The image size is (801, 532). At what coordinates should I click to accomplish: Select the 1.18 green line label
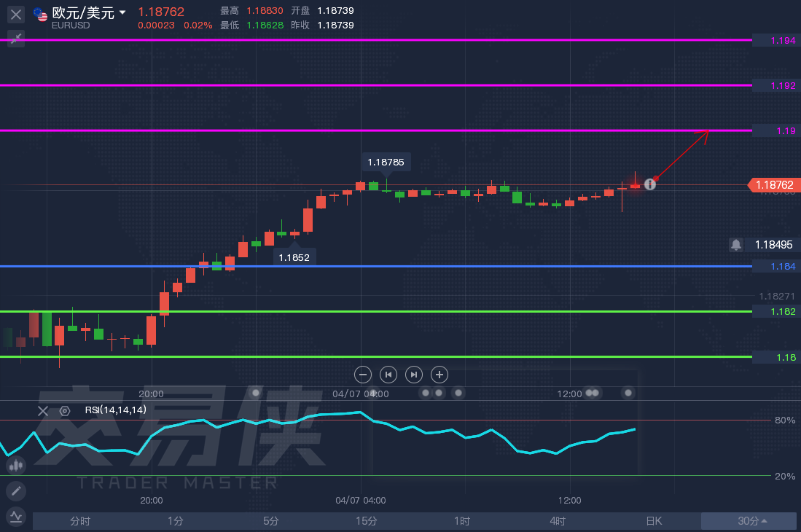point(776,357)
